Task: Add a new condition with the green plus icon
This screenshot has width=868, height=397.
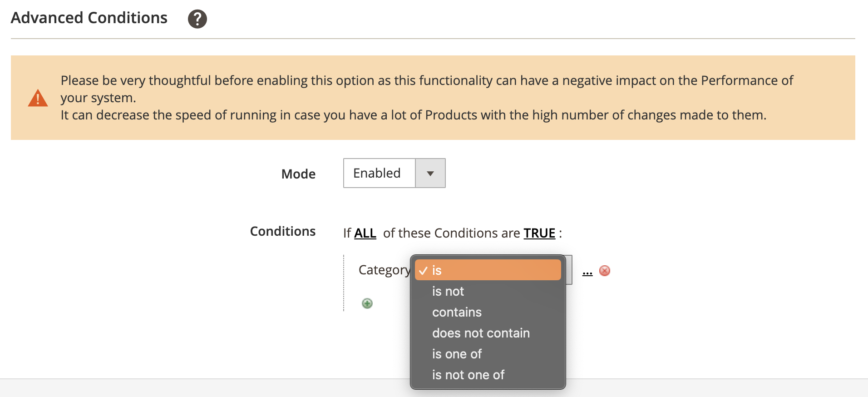Action: (367, 303)
